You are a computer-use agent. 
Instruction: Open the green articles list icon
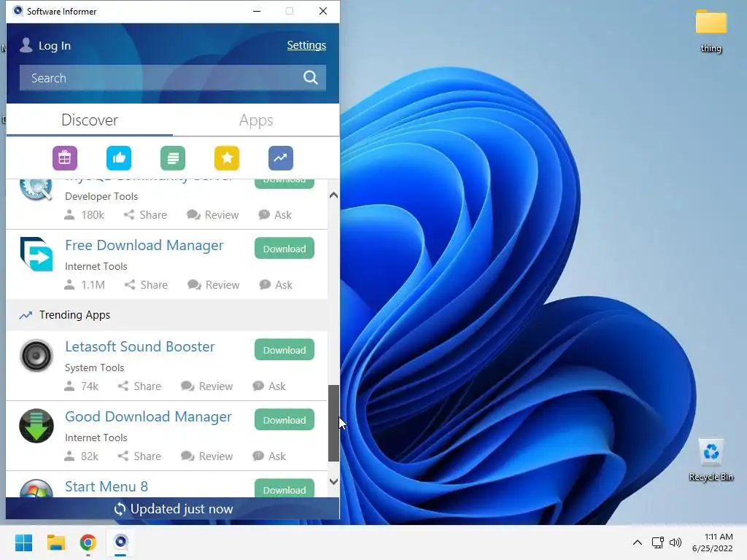click(x=173, y=158)
